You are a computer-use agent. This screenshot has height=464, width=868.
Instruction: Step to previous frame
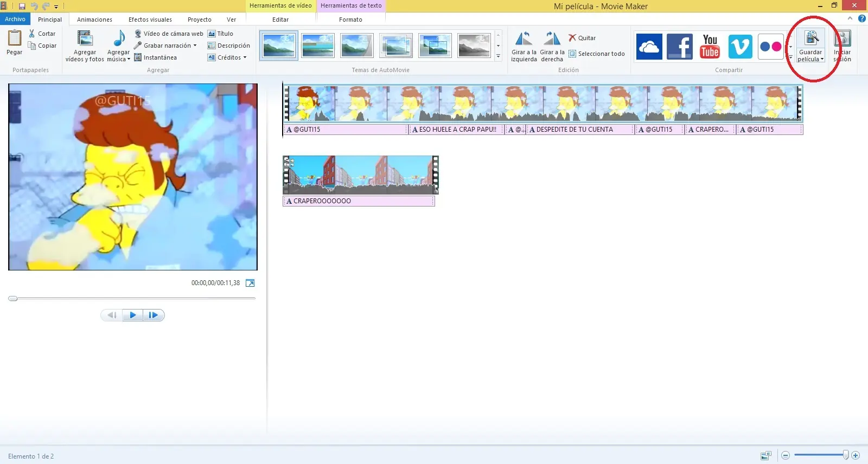[112, 315]
